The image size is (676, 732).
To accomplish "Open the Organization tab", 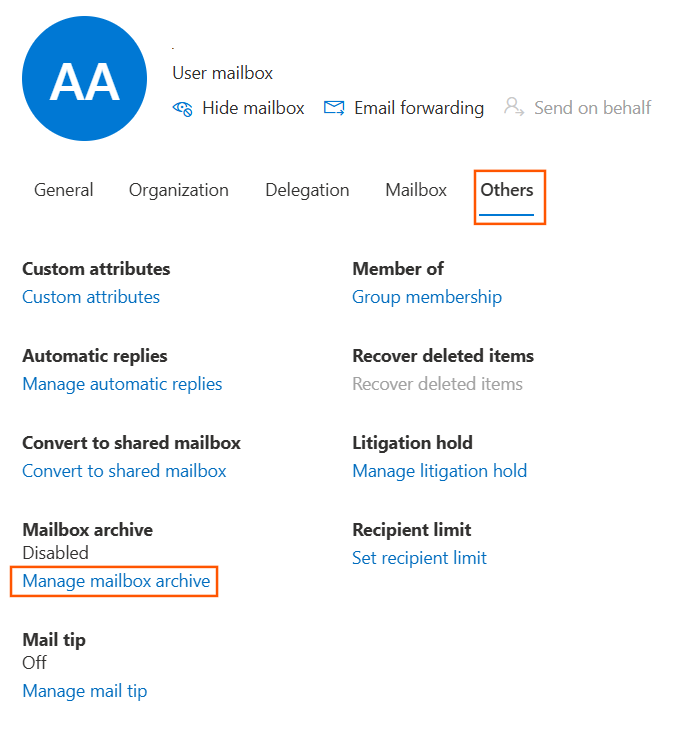I will [x=179, y=190].
